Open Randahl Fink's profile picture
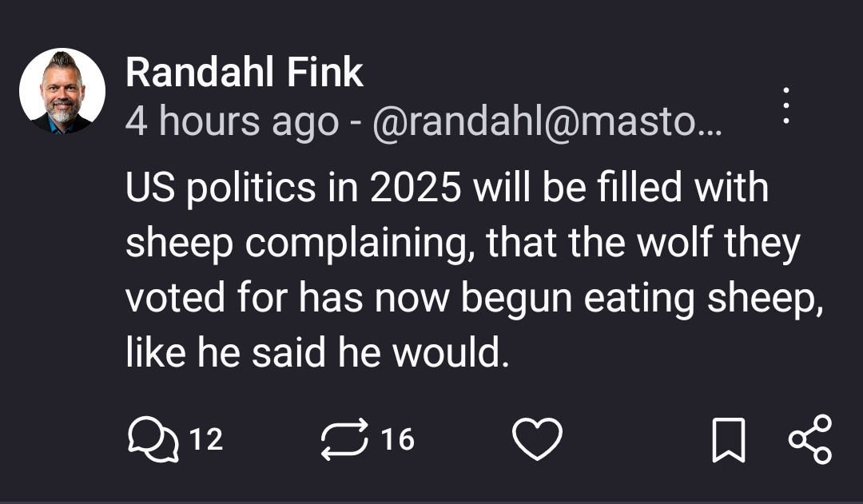The width and height of the screenshot is (863, 504). (62, 92)
